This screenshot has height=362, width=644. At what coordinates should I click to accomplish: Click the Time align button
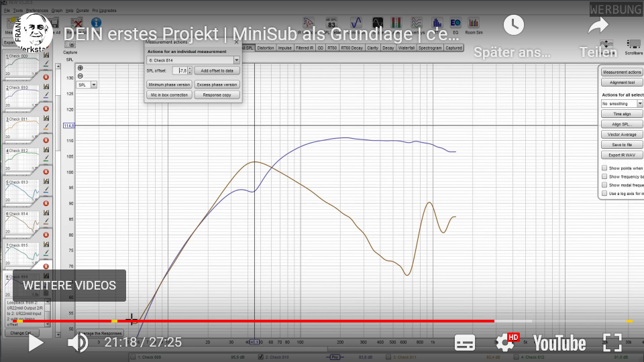tap(622, 114)
